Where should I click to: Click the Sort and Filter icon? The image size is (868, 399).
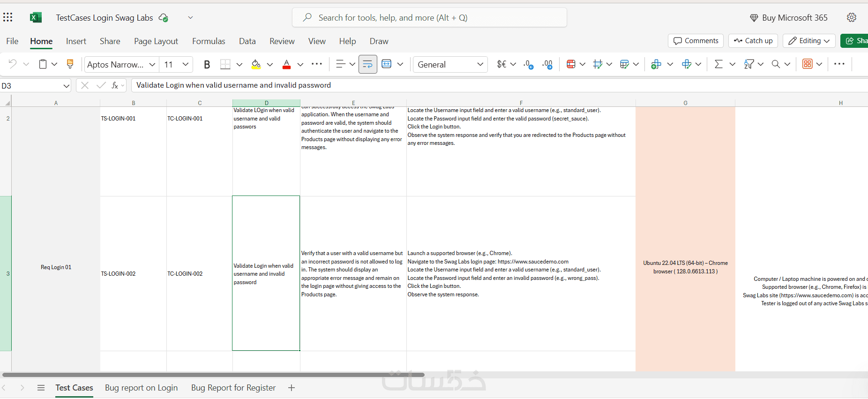(x=749, y=64)
